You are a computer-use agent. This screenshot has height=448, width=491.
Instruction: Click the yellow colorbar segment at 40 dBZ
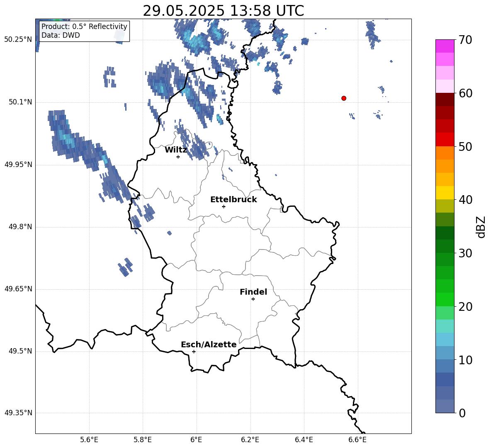[x=445, y=193]
